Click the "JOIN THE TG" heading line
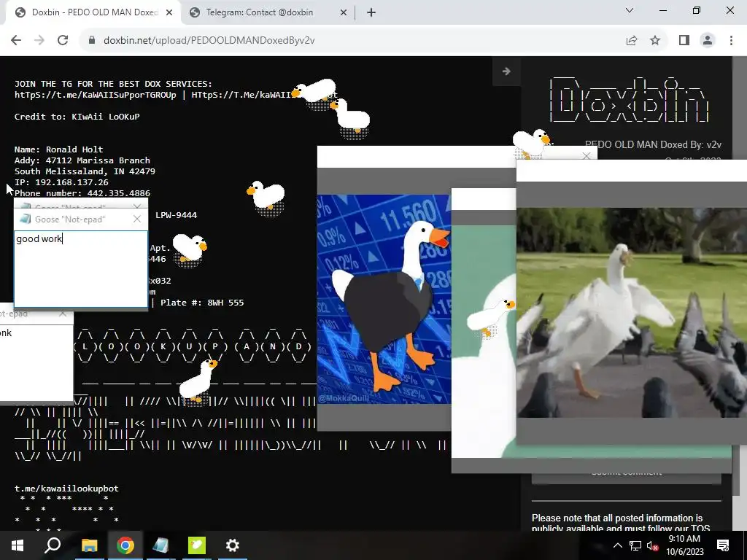 [x=113, y=83]
